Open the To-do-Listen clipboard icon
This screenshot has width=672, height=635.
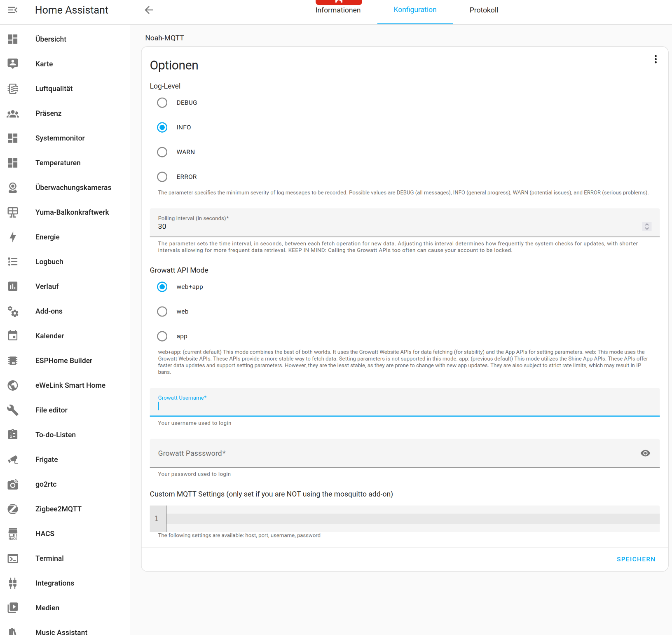pos(13,435)
